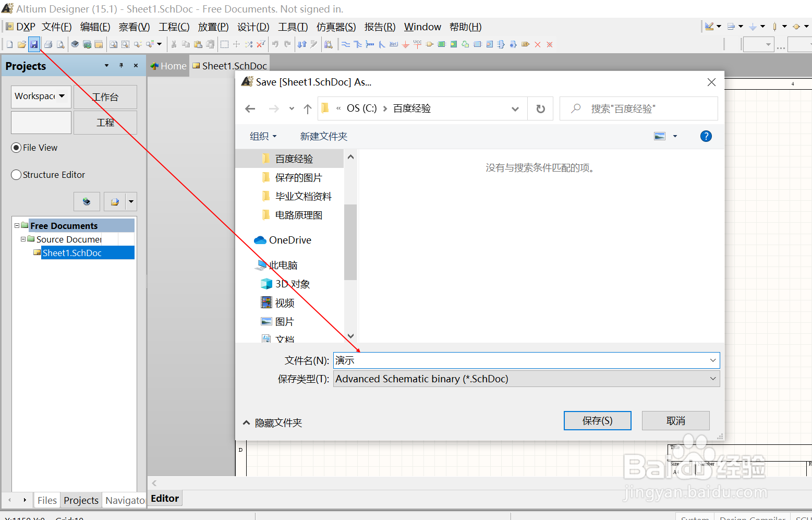The height and width of the screenshot is (520, 812).
Task: Select the Place Part toolbar icon
Action: 429,44
